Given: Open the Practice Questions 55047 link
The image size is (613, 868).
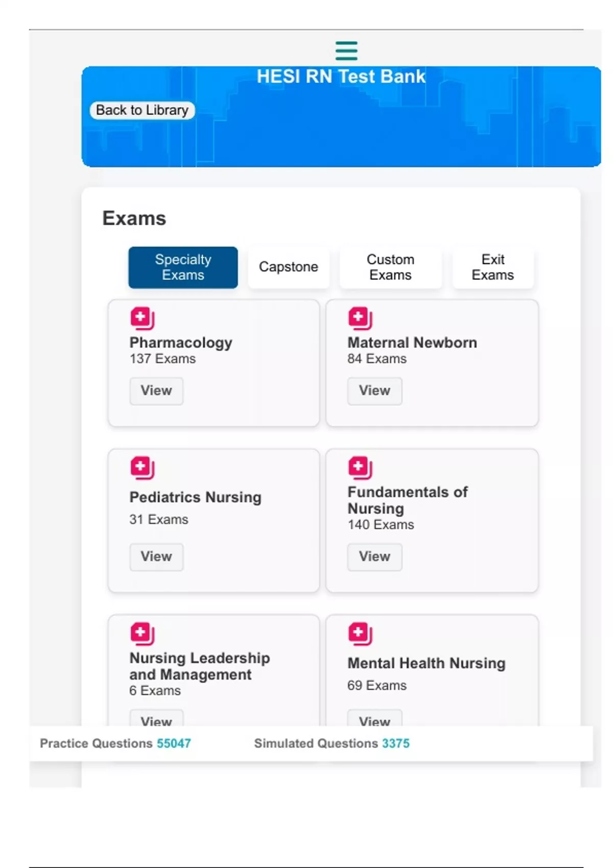Looking at the screenshot, I should (x=174, y=743).
